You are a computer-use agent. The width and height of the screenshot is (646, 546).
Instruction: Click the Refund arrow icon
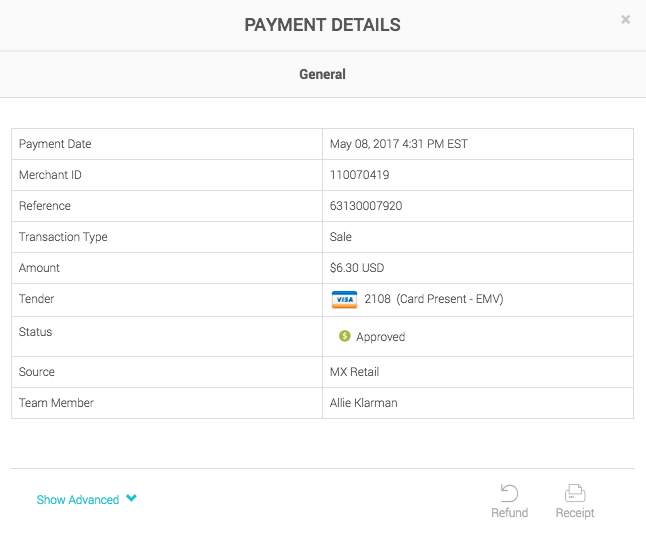(509, 493)
